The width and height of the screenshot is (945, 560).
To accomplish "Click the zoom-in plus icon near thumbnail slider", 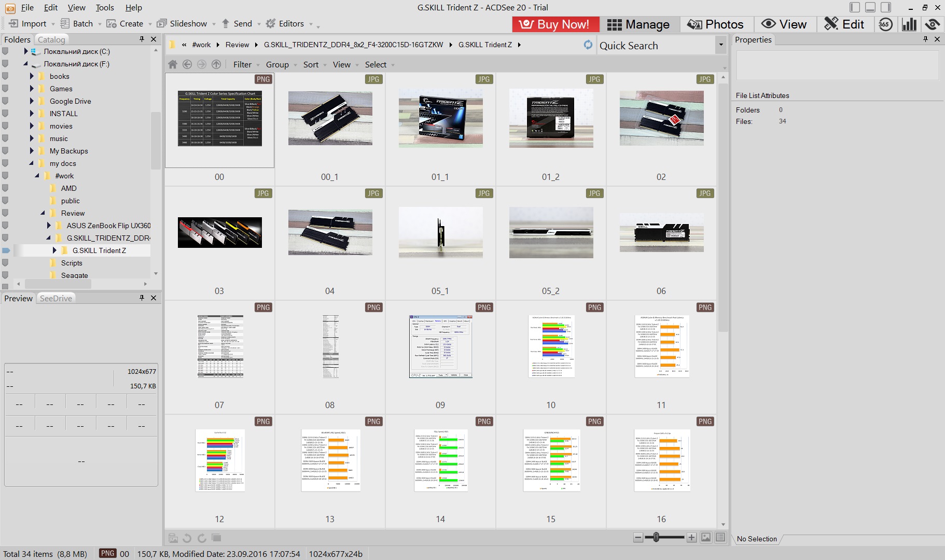I will (691, 538).
